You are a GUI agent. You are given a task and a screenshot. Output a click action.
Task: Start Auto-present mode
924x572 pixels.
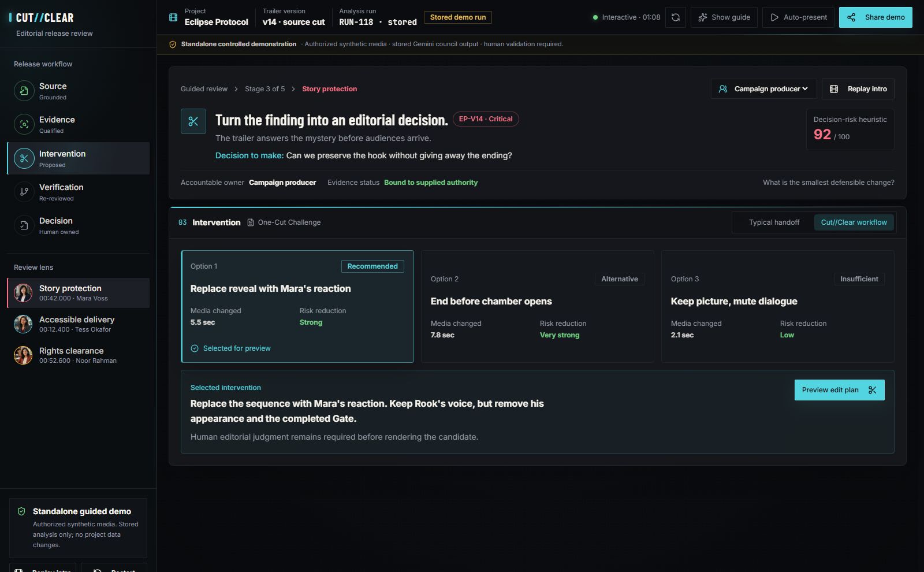799,17
